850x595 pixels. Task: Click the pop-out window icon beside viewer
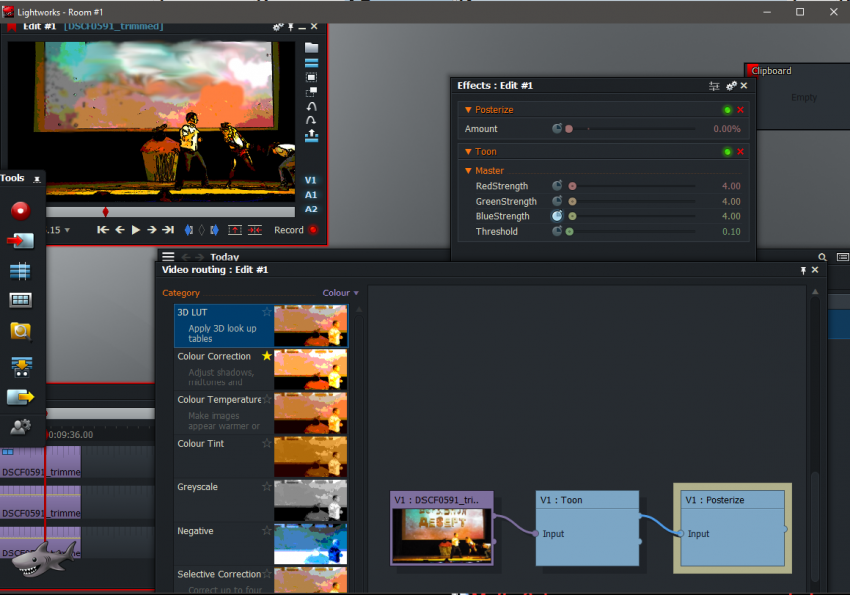311,92
